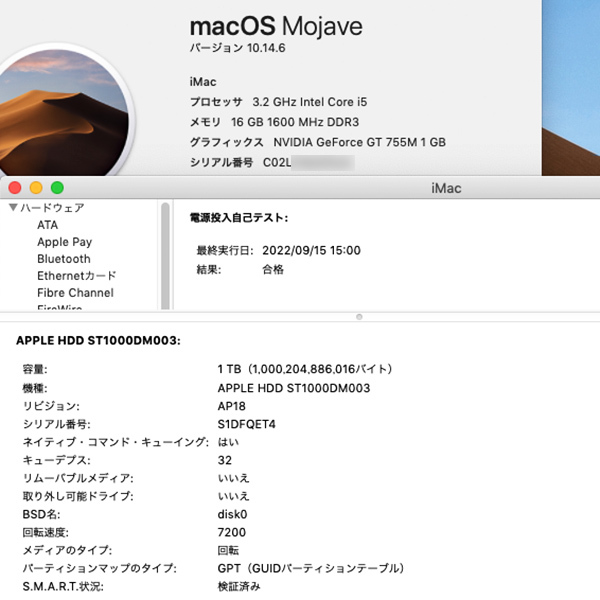Click the pane splitter handle dot
Screen dimensions: 600x600
359,317
